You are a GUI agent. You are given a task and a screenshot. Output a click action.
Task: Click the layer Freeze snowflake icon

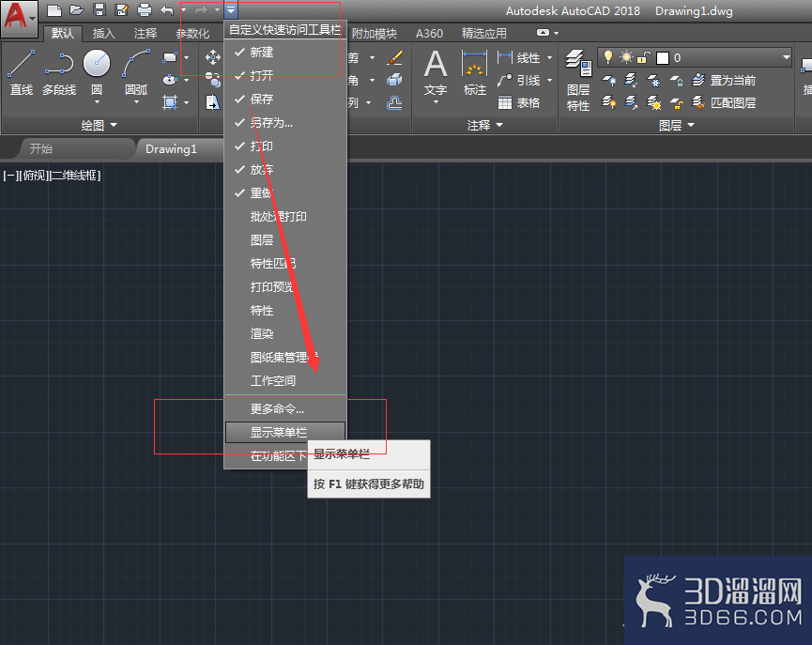pyautogui.click(x=654, y=81)
